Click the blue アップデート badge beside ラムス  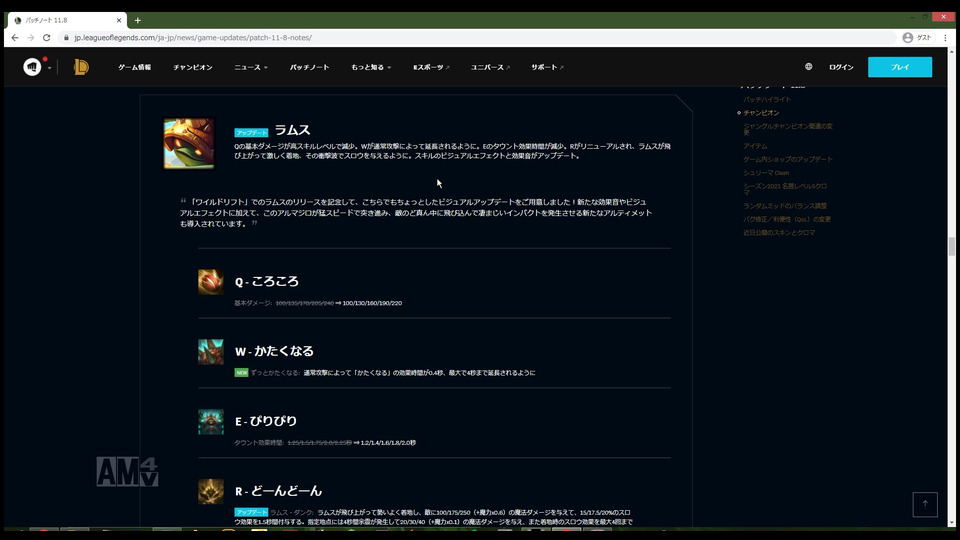(251, 132)
